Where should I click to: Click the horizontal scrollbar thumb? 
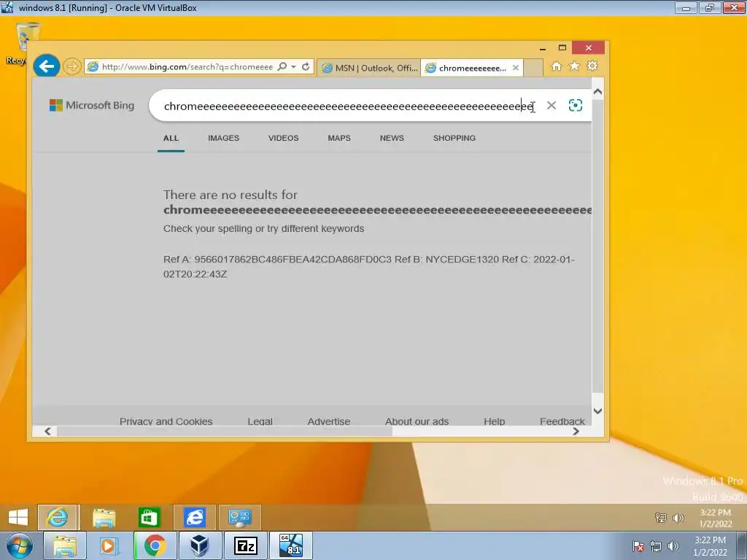pos(224,431)
